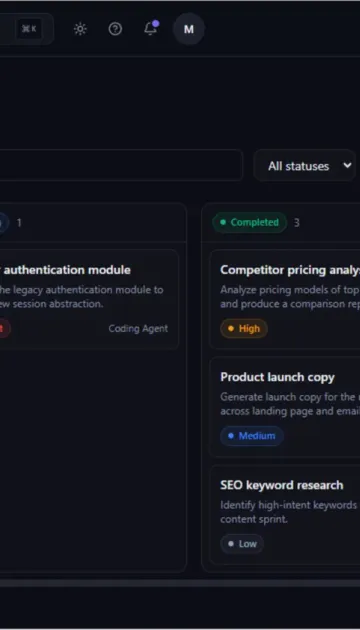Click the 'Generate launch copy' description text
Viewport: 360px width, 630px height.
[290, 404]
